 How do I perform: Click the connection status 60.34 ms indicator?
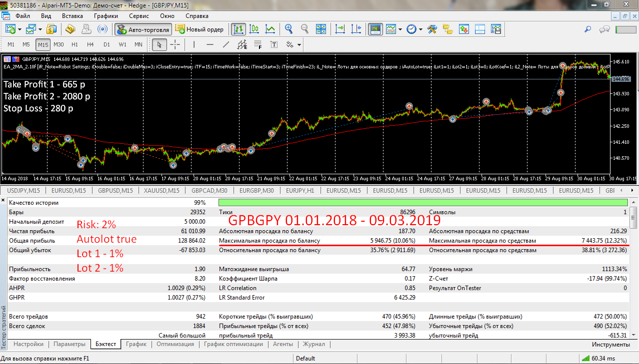click(x=598, y=358)
